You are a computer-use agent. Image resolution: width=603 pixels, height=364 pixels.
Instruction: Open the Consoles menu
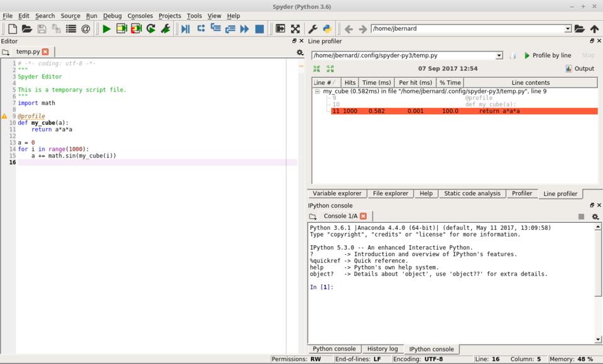[139, 16]
